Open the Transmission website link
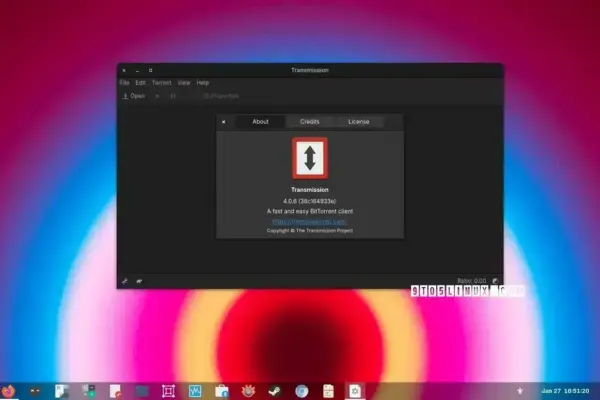The image size is (600, 400). point(309,222)
